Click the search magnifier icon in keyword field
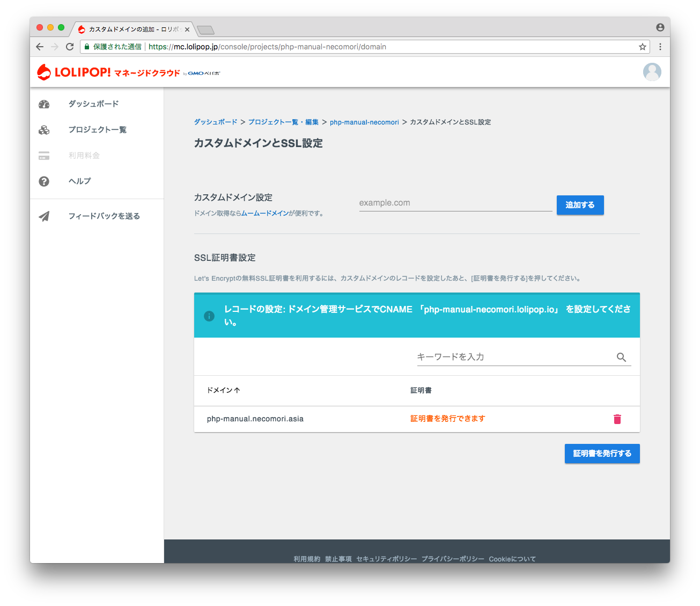This screenshot has width=700, height=606. click(622, 357)
